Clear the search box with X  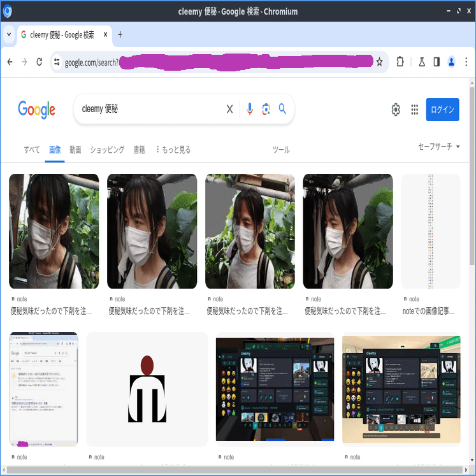coord(230,109)
